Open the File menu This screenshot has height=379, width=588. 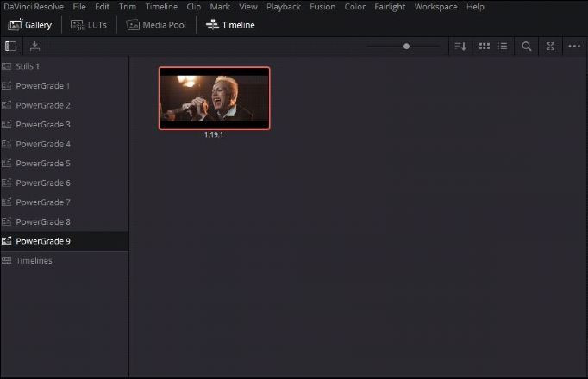click(x=79, y=7)
